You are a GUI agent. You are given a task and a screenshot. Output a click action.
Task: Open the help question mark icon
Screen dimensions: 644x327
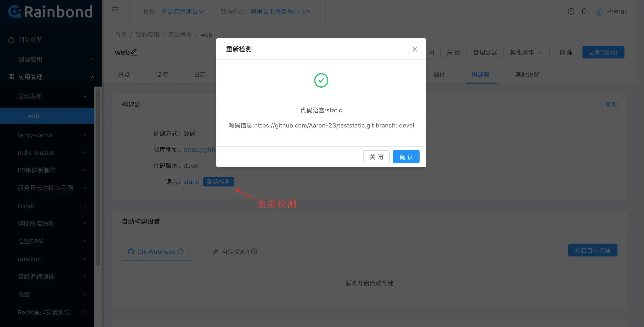tap(571, 11)
